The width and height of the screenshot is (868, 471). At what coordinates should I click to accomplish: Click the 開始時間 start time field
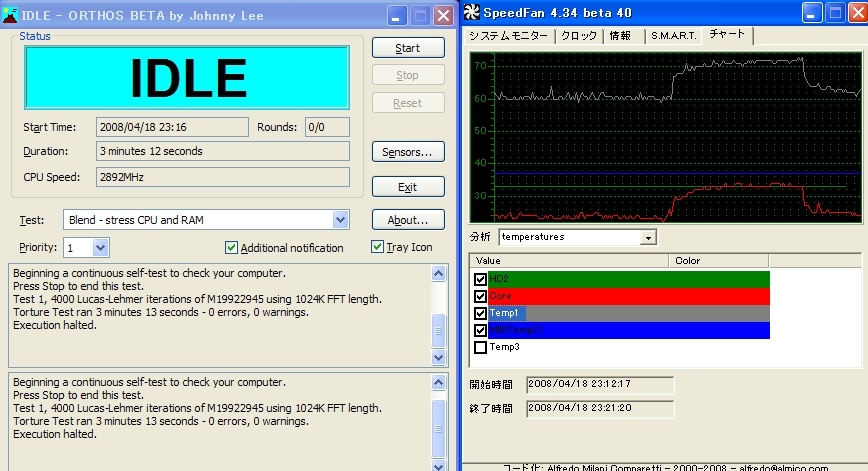(x=600, y=384)
